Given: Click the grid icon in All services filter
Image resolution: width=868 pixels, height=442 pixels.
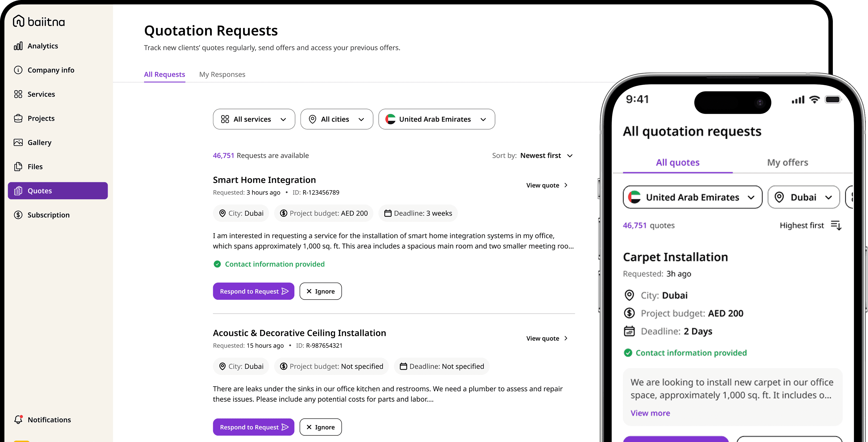Looking at the screenshot, I should [225, 119].
